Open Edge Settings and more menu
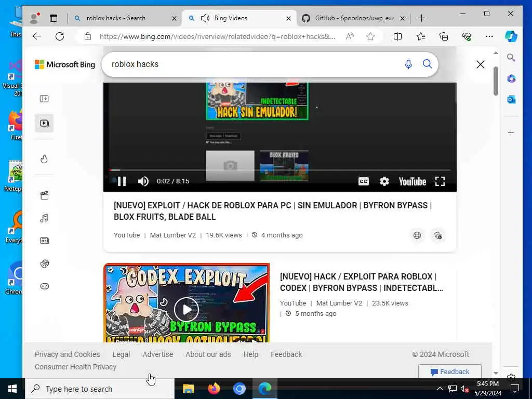This screenshot has width=532, height=399. tap(489, 36)
